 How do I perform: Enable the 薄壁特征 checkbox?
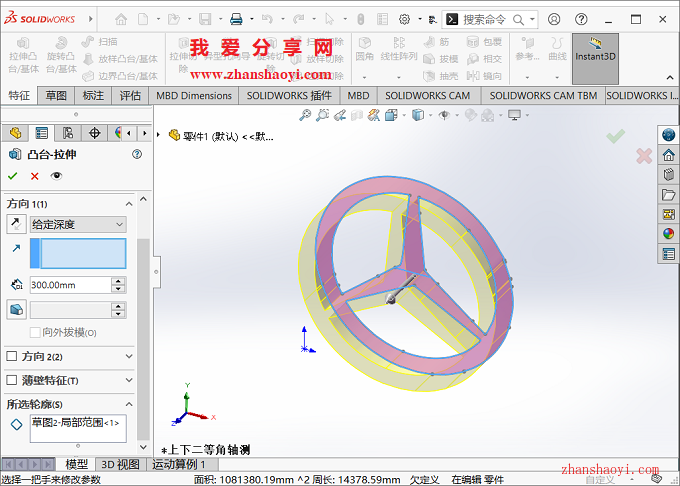[12, 380]
